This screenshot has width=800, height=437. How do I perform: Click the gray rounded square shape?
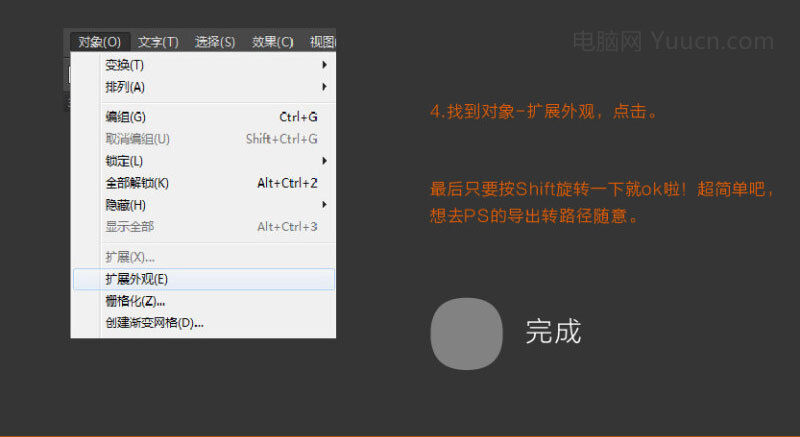(466, 333)
